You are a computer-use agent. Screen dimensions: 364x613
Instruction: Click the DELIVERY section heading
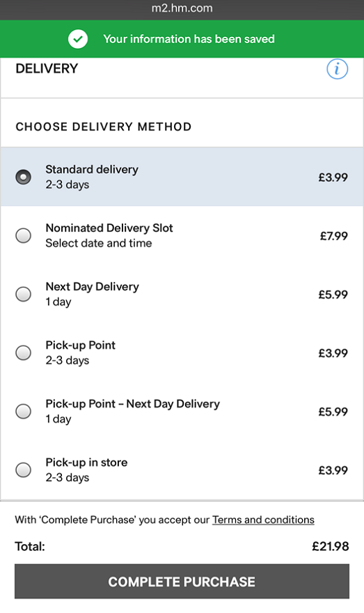click(47, 69)
